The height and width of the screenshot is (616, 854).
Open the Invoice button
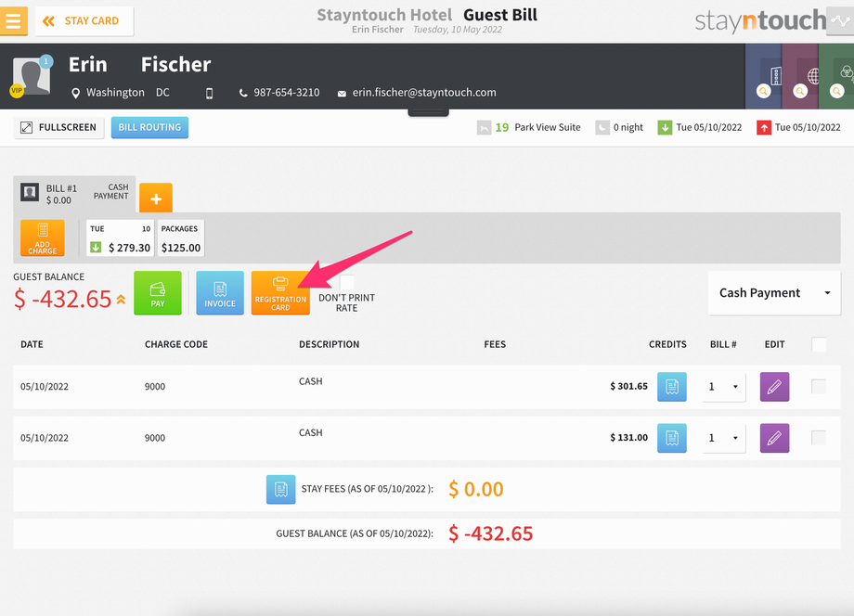[220, 293]
